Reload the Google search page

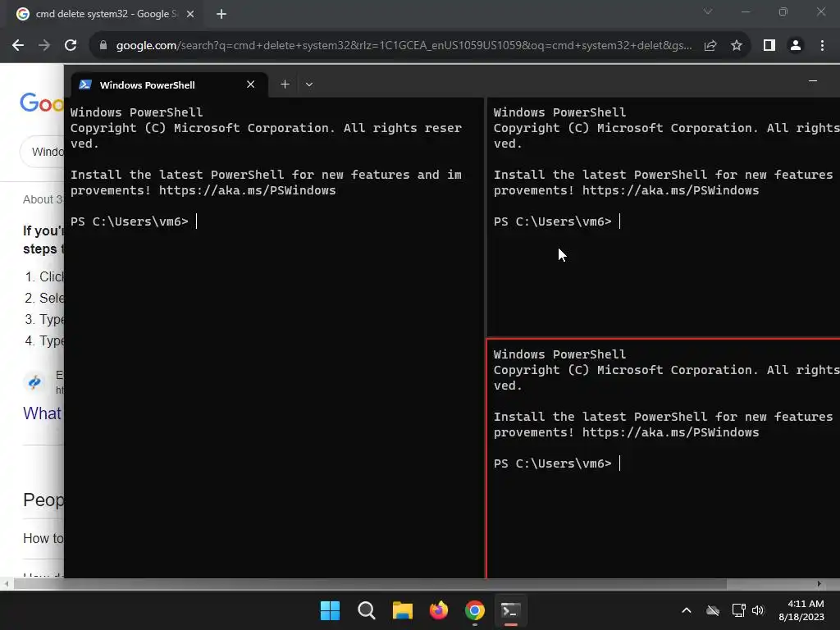point(71,46)
